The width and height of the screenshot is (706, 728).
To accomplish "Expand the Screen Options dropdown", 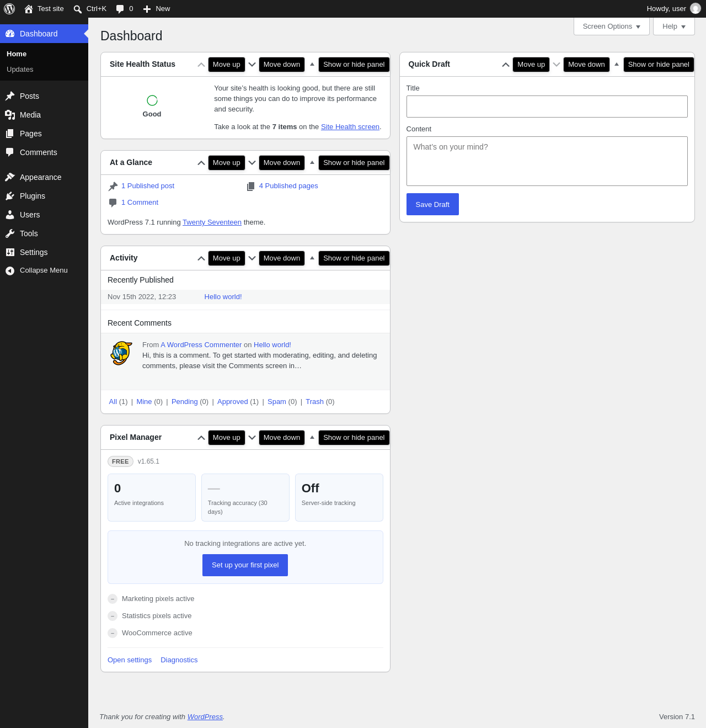I will [612, 26].
